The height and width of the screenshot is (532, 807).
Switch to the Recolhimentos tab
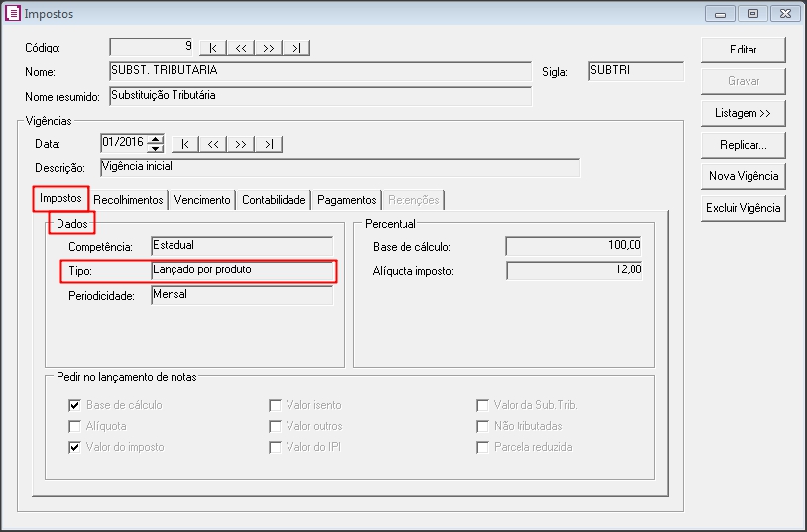pos(128,200)
